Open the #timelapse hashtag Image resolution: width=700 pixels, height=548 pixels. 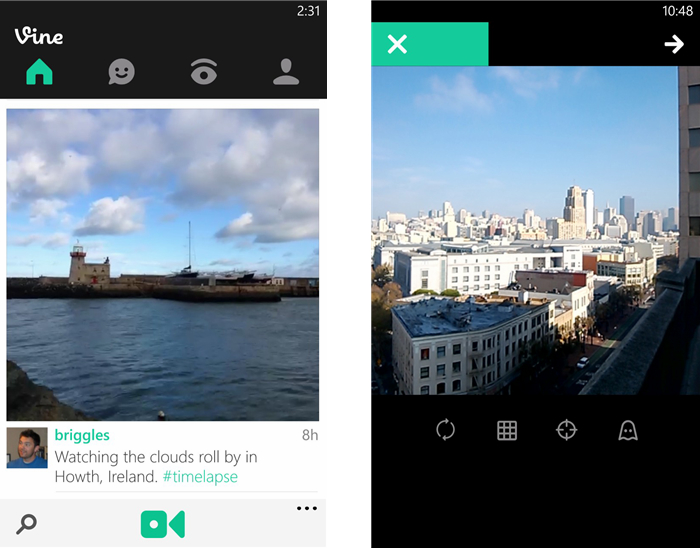[200, 477]
